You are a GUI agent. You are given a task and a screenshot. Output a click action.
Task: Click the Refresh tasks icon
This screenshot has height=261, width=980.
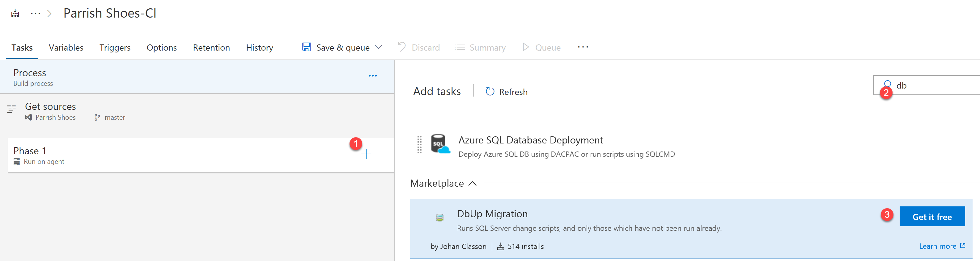(490, 92)
